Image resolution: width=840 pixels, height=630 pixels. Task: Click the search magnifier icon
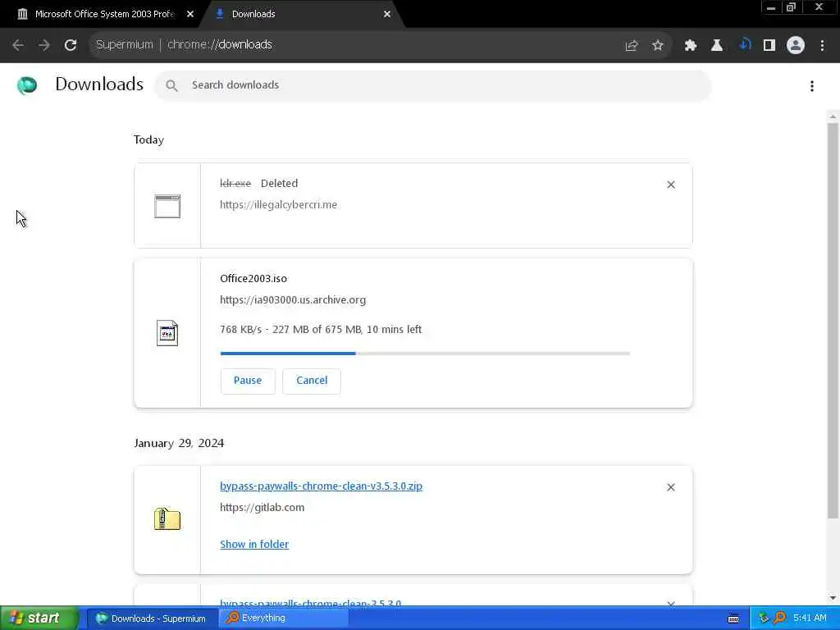tap(171, 85)
